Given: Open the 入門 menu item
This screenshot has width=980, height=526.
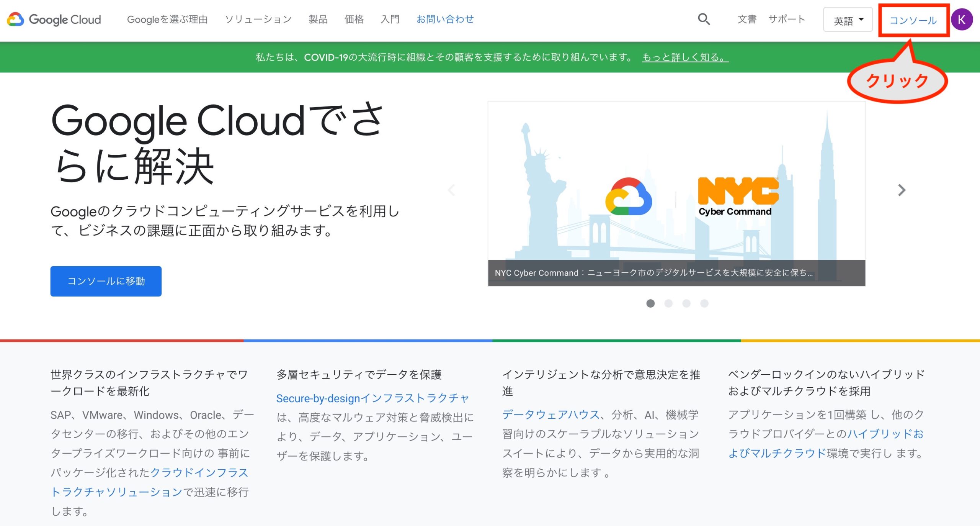Looking at the screenshot, I should [390, 19].
